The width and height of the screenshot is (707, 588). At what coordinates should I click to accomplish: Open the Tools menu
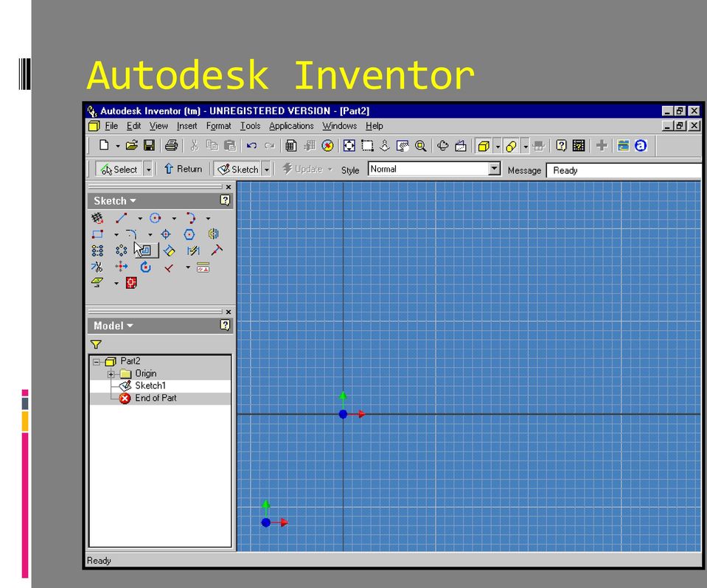point(250,126)
